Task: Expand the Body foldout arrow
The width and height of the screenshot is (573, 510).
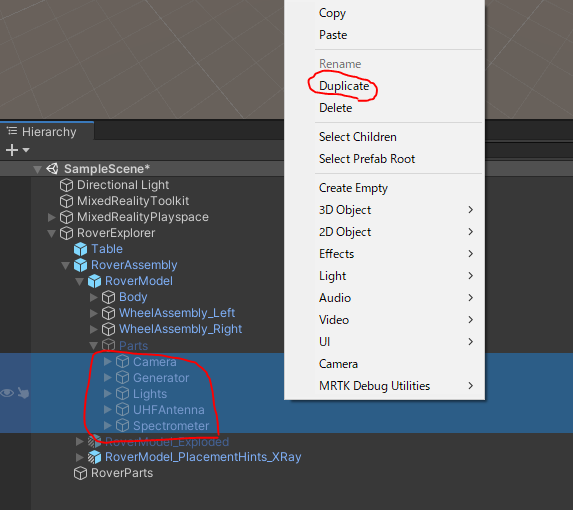Action: pyautogui.click(x=94, y=297)
